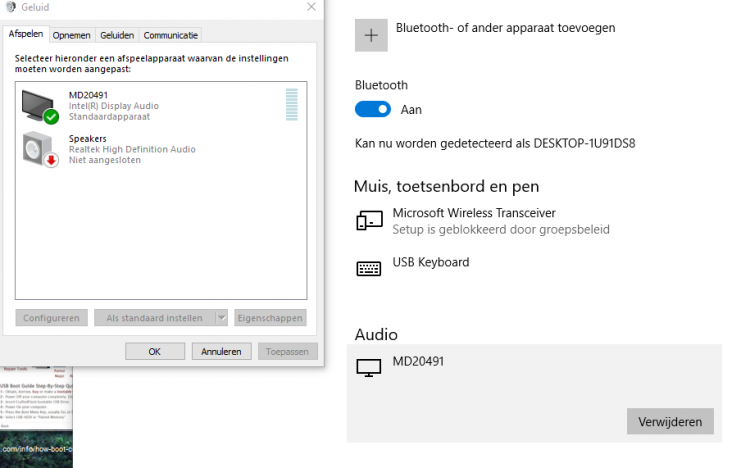
Task: Select the MD20491 monitor icon in playback list
Action: 40,107
